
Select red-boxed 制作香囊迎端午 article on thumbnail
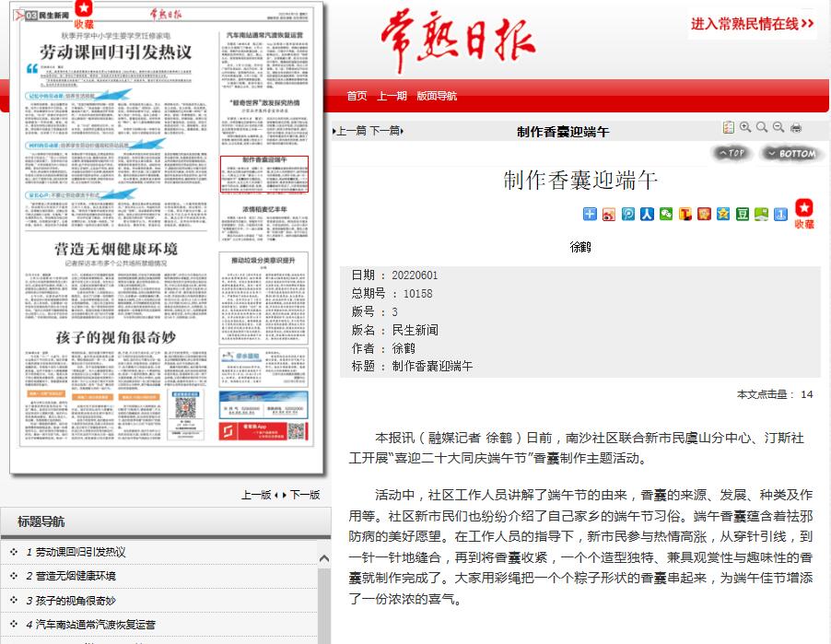[x=263, y=174]
